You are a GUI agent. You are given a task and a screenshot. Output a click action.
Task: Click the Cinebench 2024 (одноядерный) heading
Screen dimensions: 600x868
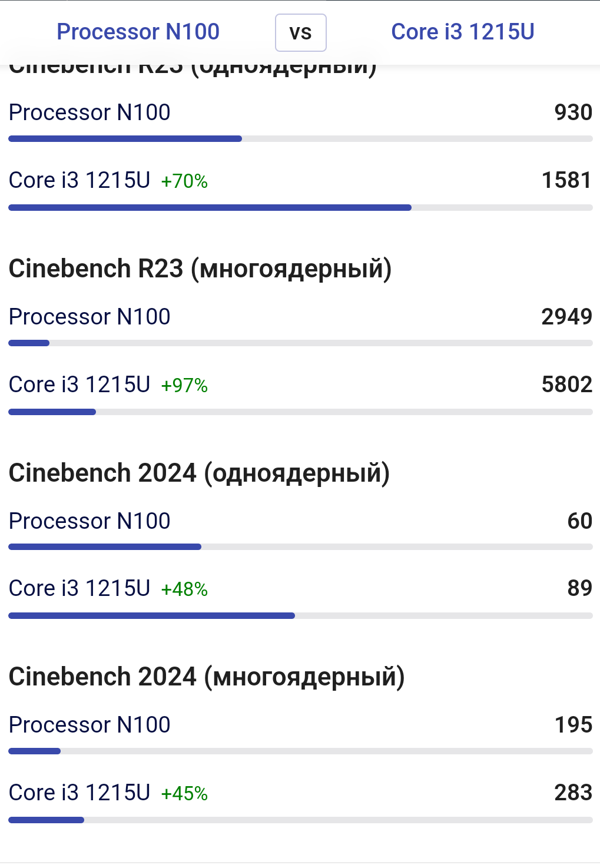coord(200,473)
